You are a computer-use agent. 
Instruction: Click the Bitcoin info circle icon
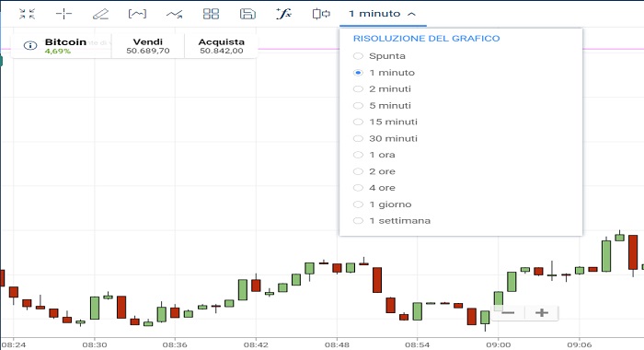coord(30,45)
